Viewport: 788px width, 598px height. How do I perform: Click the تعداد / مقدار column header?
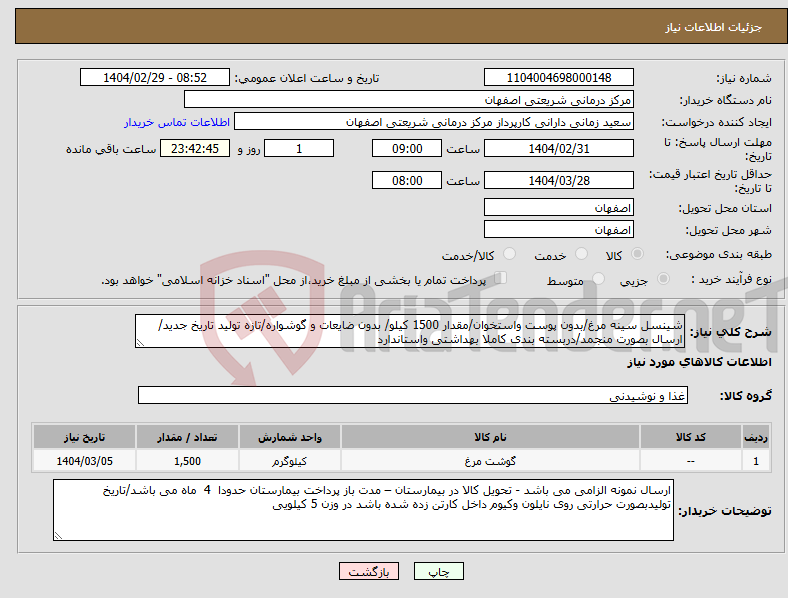click(x=187, y=437)
